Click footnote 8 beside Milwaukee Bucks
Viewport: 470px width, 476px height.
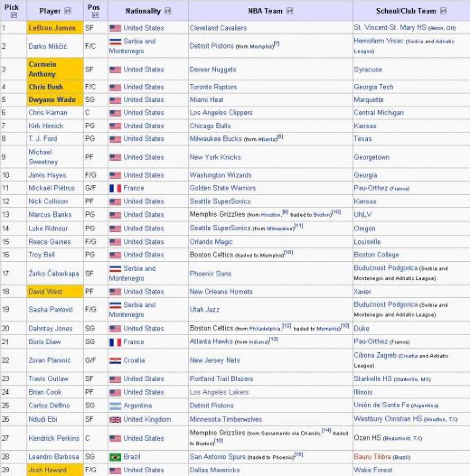tap(280, 137)
